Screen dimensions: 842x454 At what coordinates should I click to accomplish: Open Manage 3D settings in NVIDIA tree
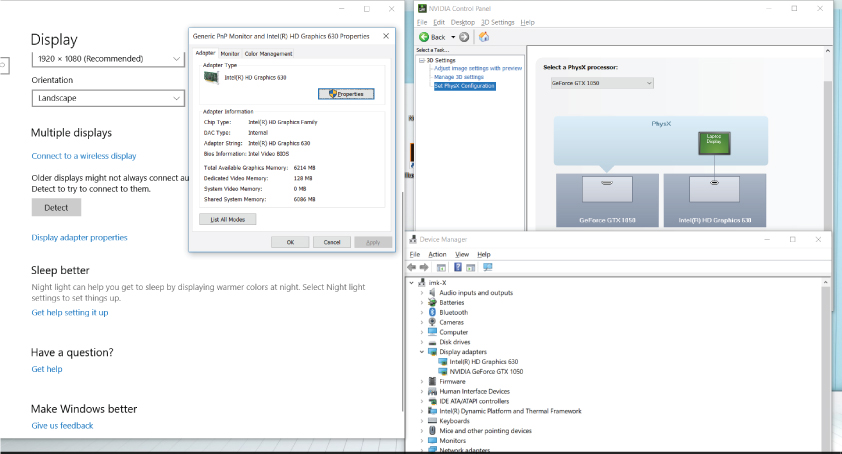(459, 77)
